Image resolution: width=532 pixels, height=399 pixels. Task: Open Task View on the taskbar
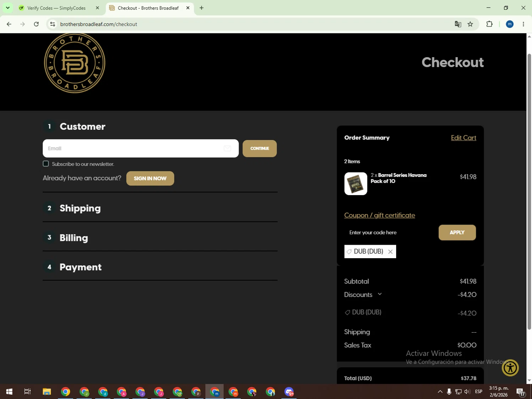coord(27,392)
